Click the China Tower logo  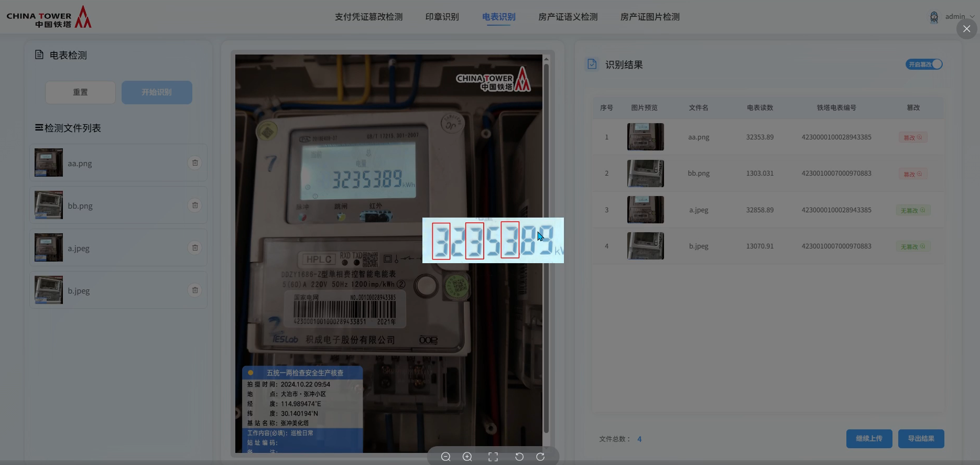[49, 17]
